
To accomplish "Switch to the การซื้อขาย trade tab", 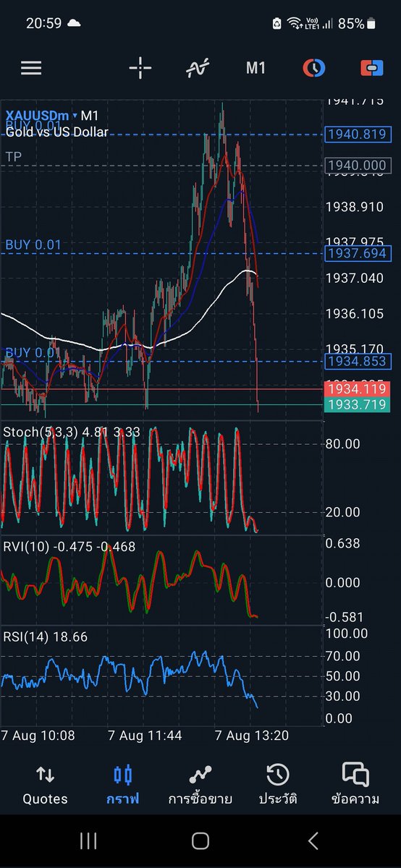I will point(200,785).
